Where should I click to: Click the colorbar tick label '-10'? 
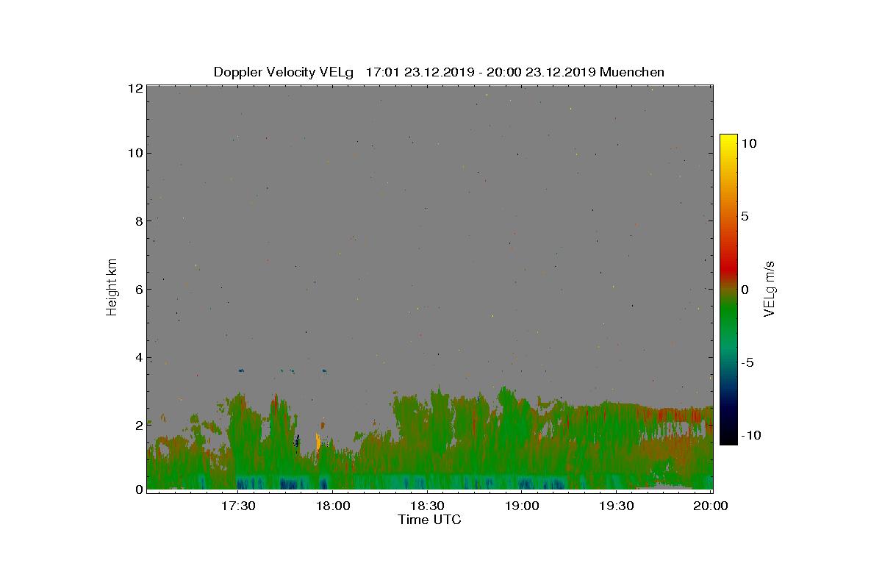click(x=750, y=435)
